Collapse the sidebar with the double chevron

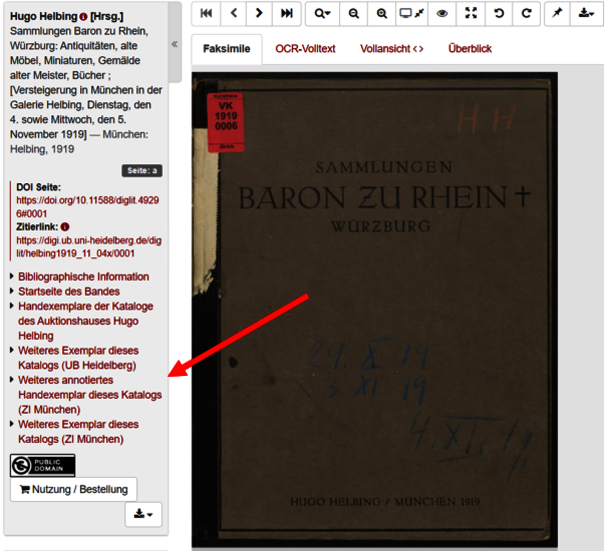175,44
